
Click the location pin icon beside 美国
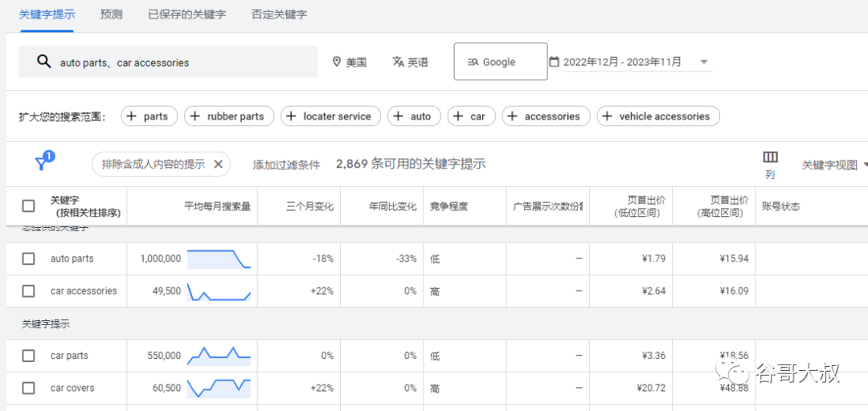(336, 62)
